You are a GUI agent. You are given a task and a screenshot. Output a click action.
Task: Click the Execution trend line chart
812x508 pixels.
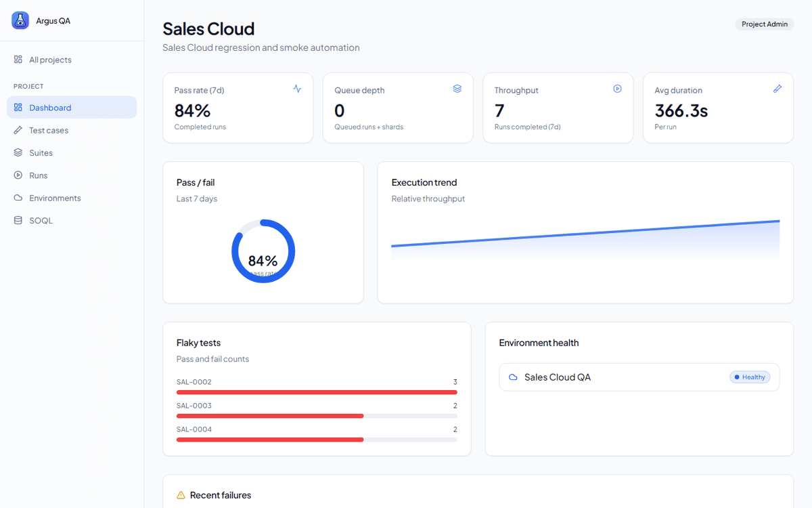pyautogui.click(x=585, y=240)
